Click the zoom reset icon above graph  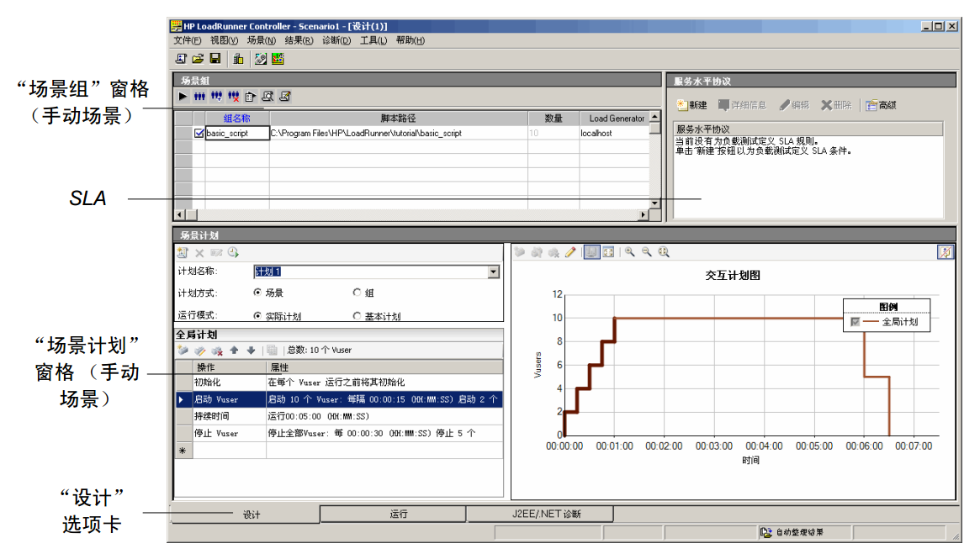coord(663,251)
